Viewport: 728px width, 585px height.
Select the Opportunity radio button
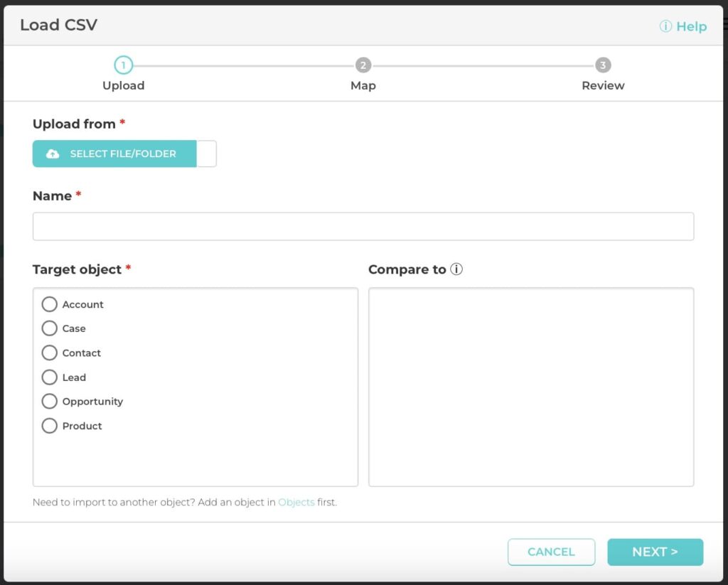(49, 402)
